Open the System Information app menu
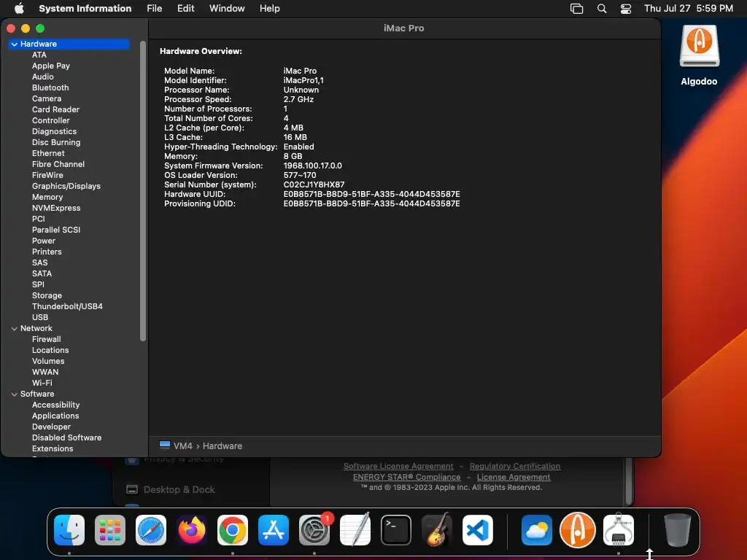The image size is (747, 560). [85, 8]
